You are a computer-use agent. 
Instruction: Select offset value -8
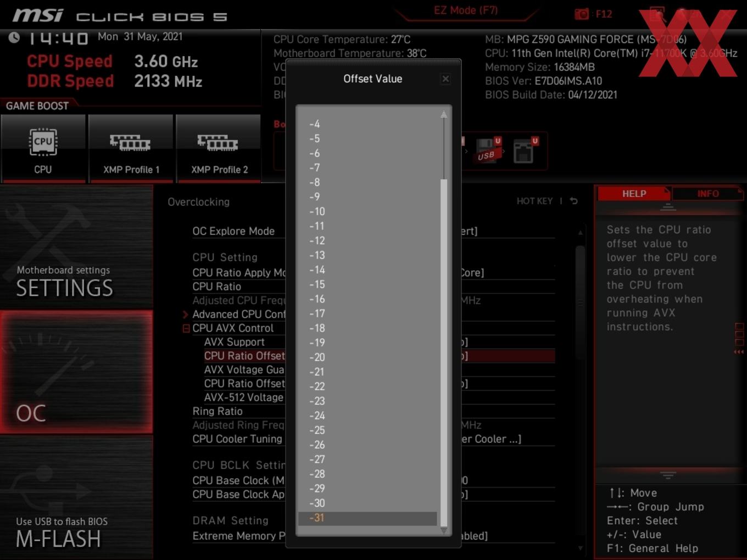367,182
